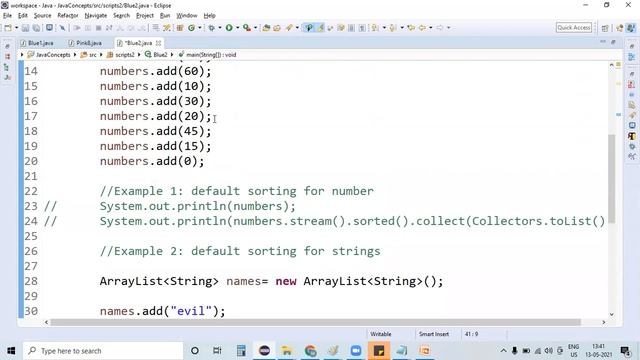This screenshot has height=360, width=640.
Task: Click the New file toolbar icon
Action: click(8, 28)
